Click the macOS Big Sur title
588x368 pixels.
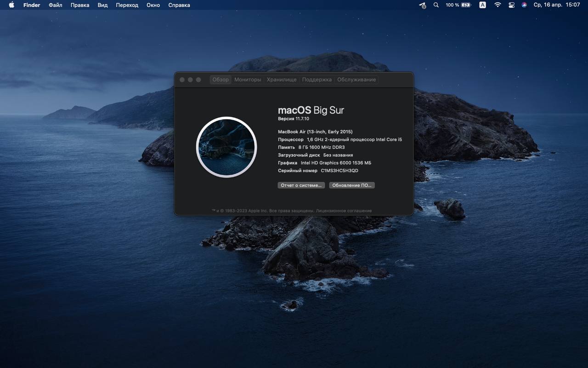pyautogui.click(x=311, y=110)
